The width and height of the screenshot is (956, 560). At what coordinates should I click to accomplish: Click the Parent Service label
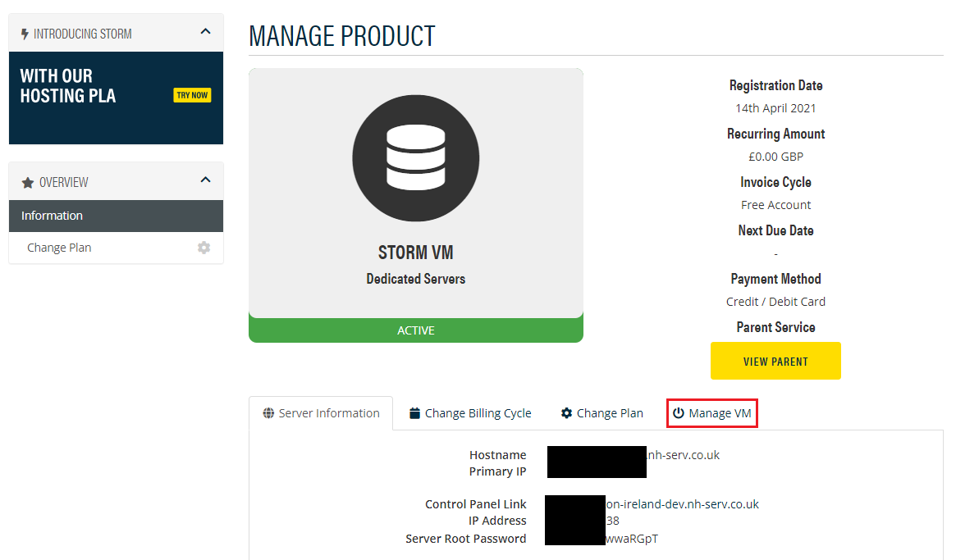coord(775,327)
